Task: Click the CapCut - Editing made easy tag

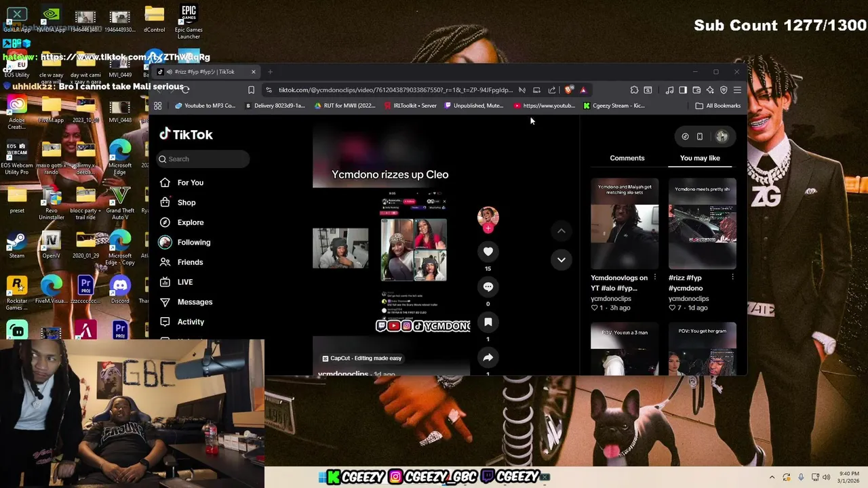Action: tap(361, 358)
